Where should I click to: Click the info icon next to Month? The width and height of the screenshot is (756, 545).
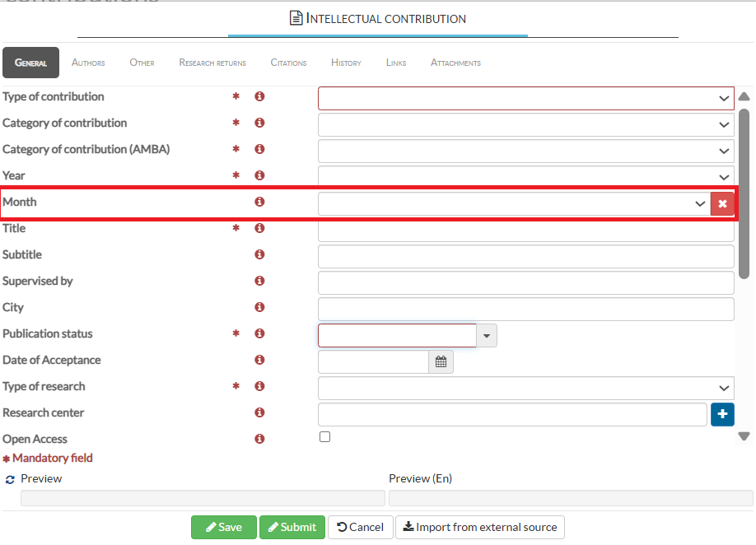click(259, 203)
